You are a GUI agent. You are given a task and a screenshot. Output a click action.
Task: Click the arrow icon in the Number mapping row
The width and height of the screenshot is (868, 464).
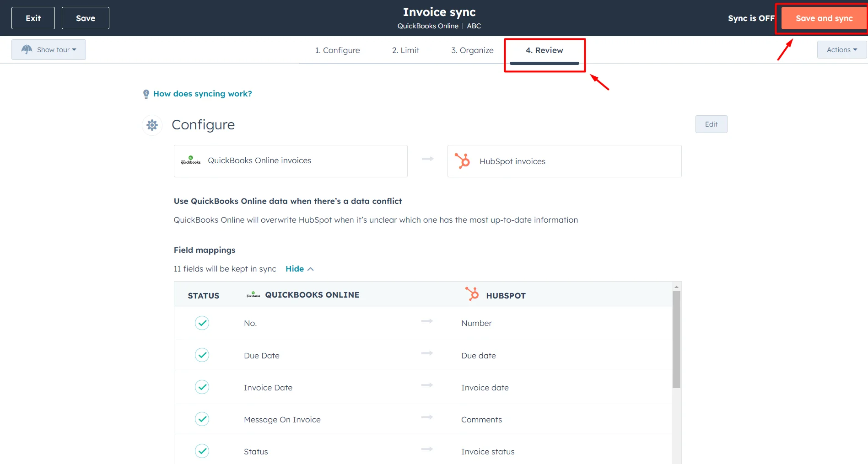tap(427, 321)
